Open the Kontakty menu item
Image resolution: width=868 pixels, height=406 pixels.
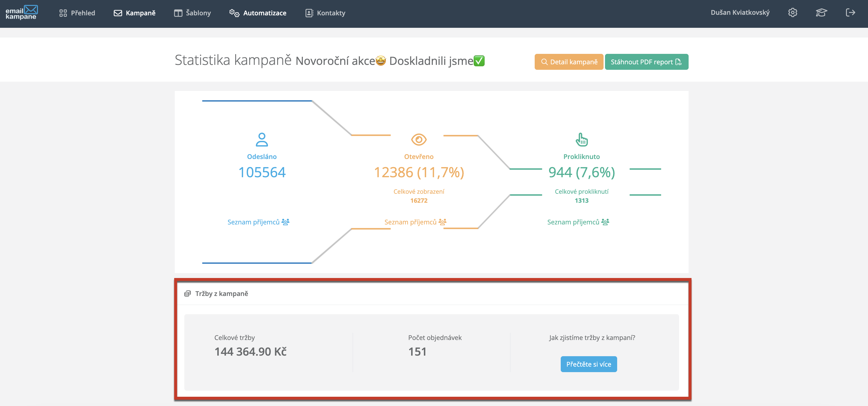[x=325, y=13]
